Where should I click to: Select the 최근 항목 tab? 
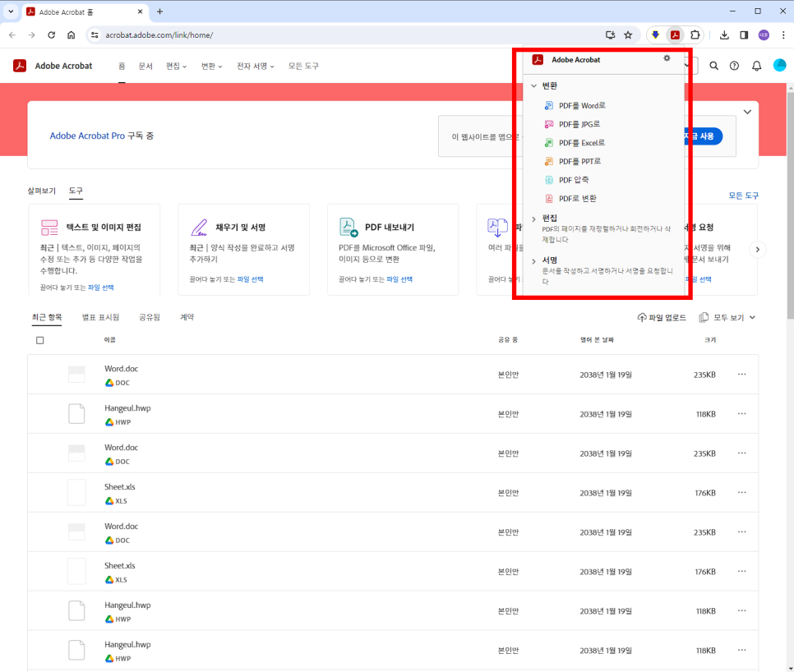[47, 317]
